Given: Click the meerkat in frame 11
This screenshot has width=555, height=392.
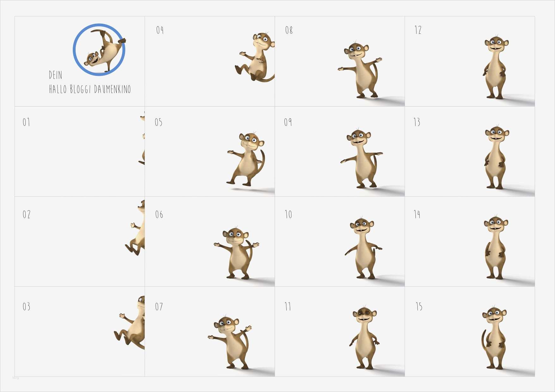Looking at the screenshot, I should 365,338.
